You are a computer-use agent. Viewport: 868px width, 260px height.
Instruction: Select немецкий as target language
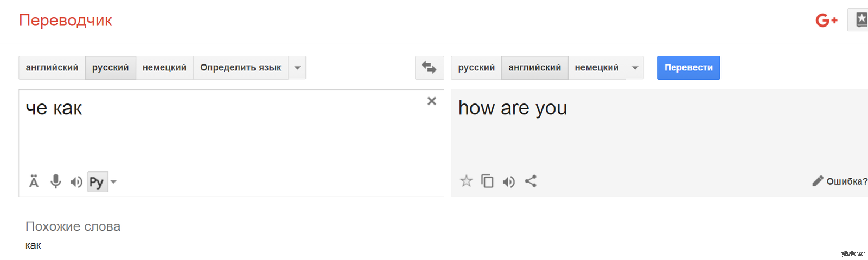(x=597, y=68)
